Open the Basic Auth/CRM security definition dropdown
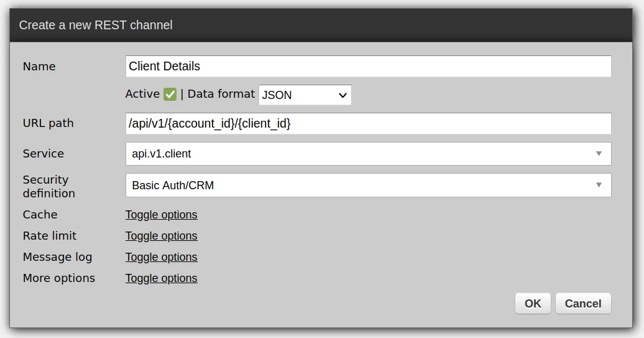Viewport: 644px width, 338px height. pyautogui.click(x=368, y=185)
